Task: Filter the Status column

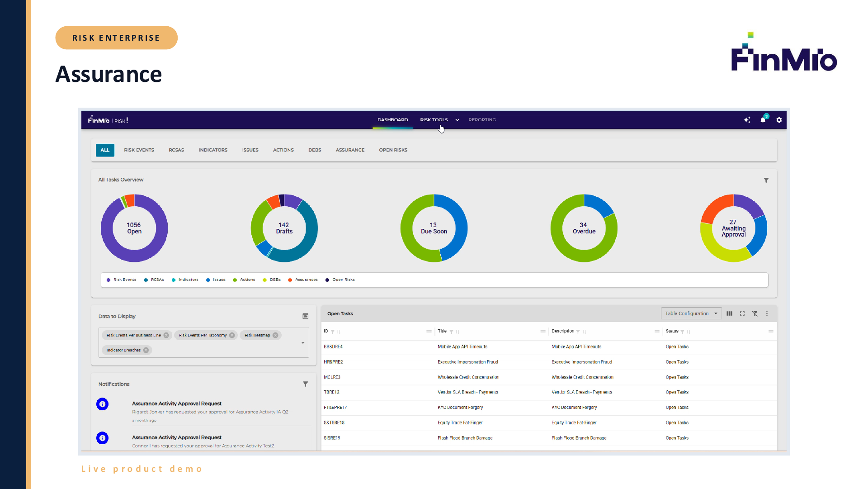Action: tap(683, 332)
